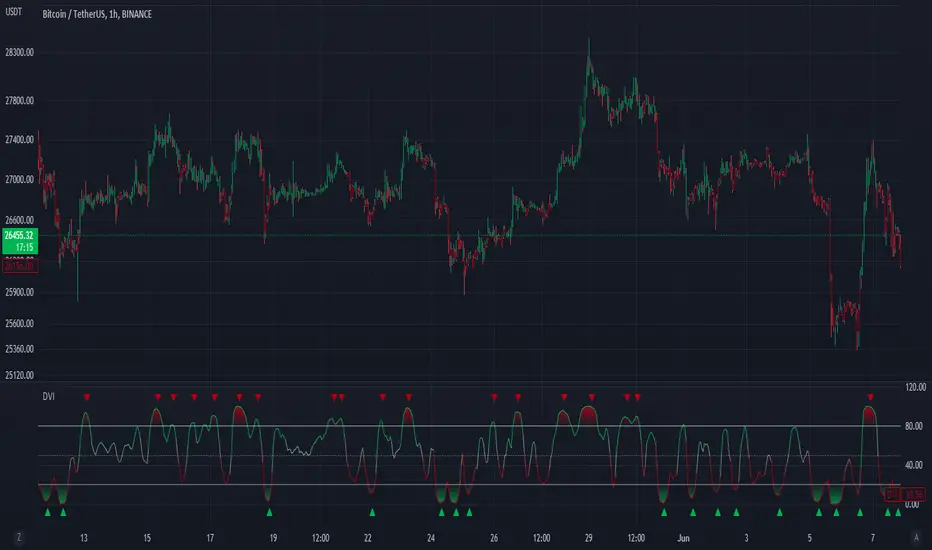Click the green 26455.32 current price tag
This screenshot has width=932, height=550.
coord(20,241)
